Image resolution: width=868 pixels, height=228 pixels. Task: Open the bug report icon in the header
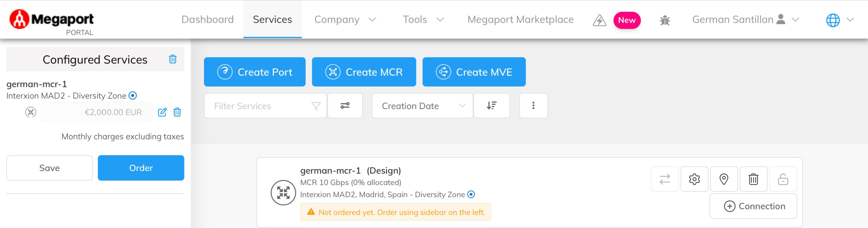(665, 20)
